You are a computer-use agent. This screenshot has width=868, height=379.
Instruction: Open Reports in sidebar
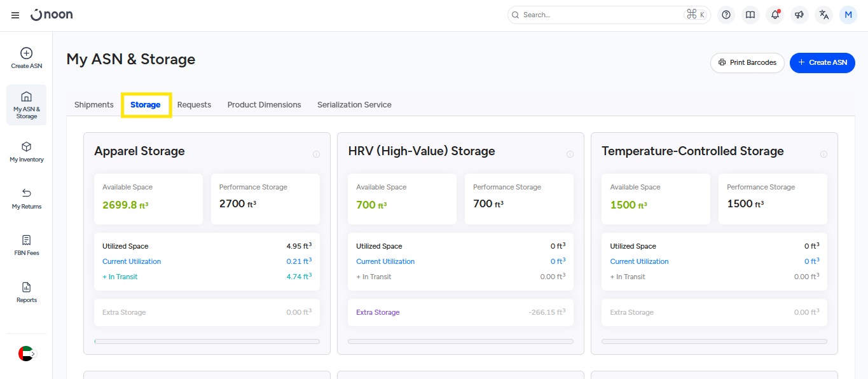pos(27,293)
